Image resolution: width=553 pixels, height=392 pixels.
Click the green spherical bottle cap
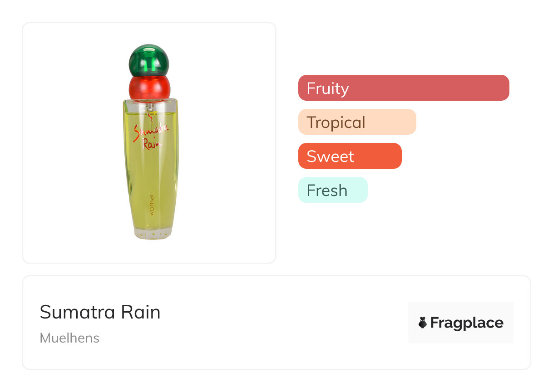click(149, 60)
